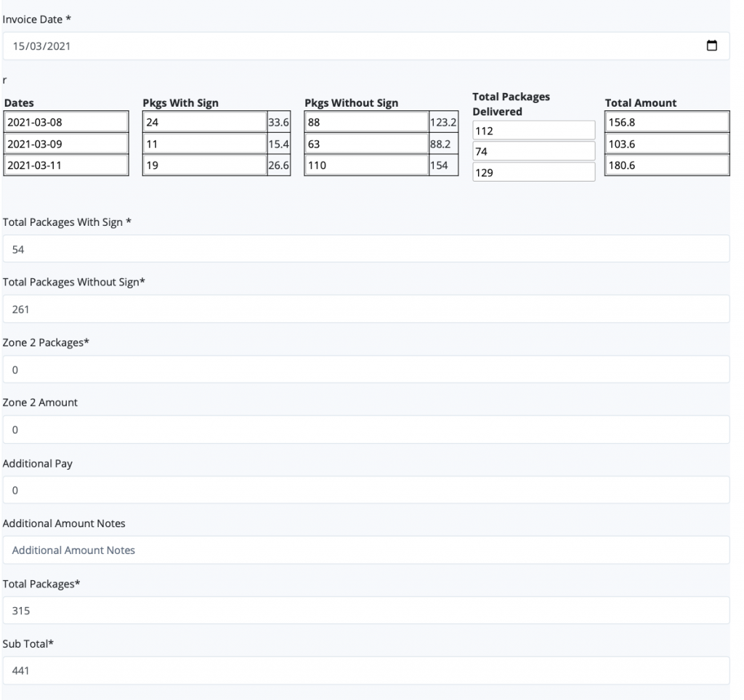Click the 26.6 amount beside 19
Image resolution: width=744 pixels, height=700 pixels.
(278, 166)
